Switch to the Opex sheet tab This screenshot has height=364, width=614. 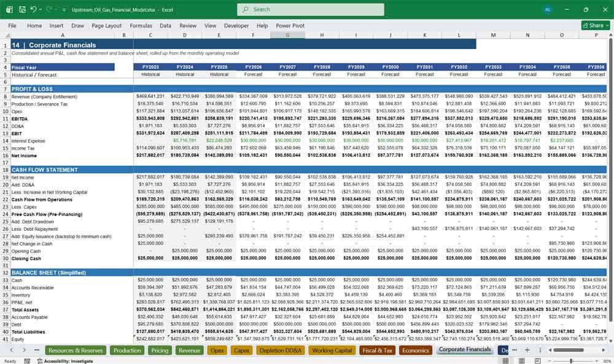(217, 350)
